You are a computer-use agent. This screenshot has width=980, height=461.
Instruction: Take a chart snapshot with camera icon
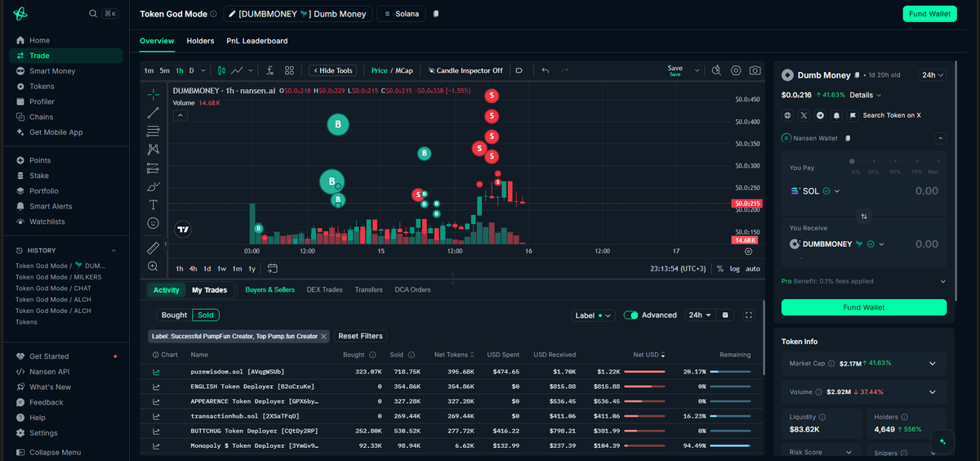click(755, 70)
